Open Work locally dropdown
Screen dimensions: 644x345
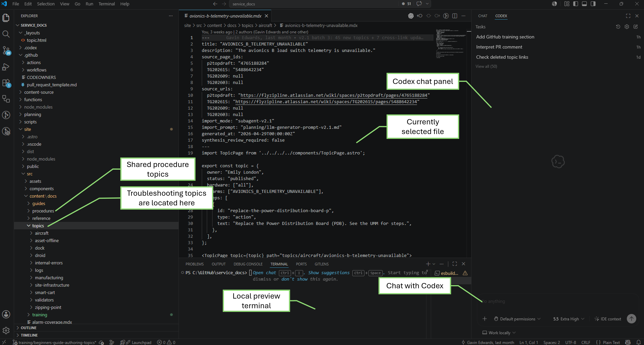(499, 333)
